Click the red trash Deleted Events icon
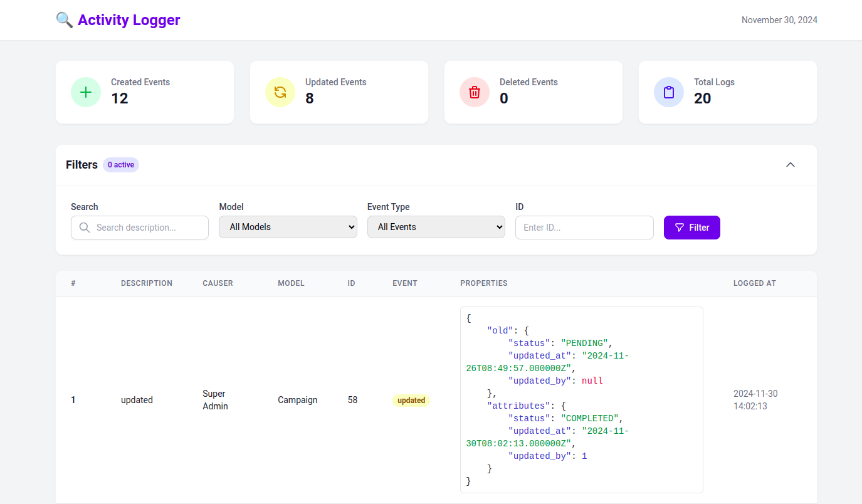This screenshot has width=862, height=504. [475, 92]
